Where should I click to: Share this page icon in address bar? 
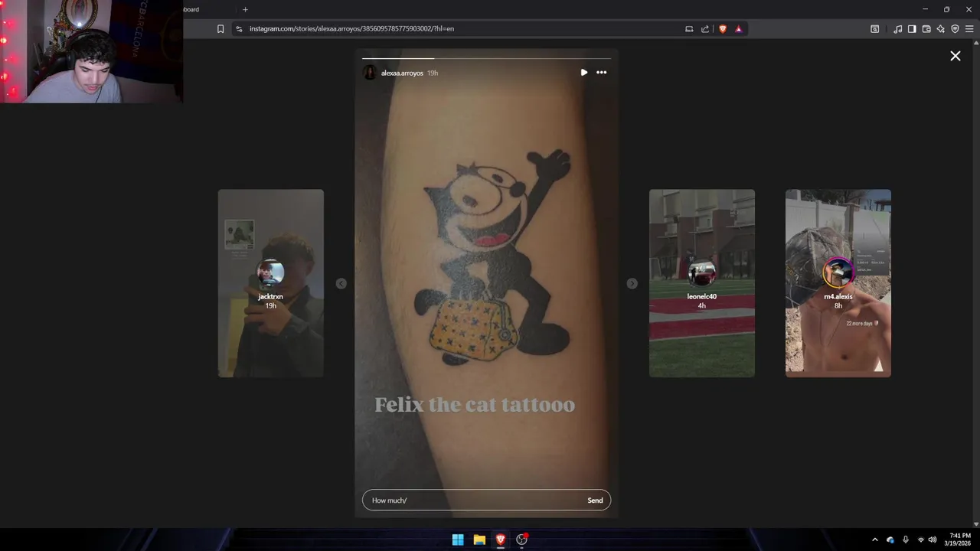point(705,29)
